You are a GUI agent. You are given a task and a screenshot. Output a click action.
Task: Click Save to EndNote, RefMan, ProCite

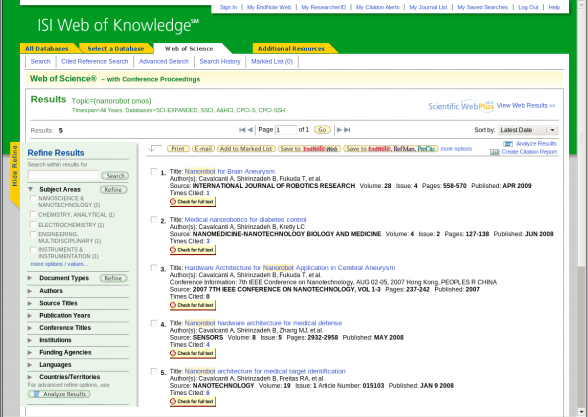click(x=391, y=149)
